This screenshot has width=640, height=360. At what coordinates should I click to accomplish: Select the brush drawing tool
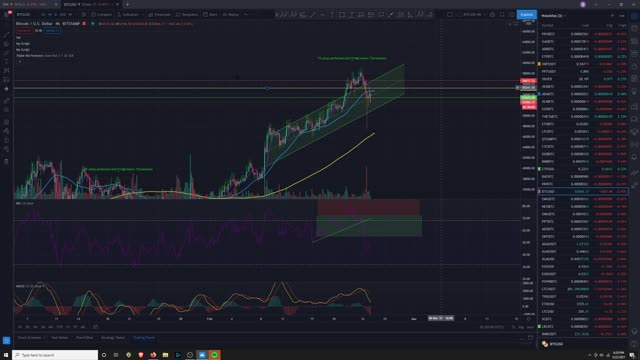pyautogui.click(x=6, y=53)
